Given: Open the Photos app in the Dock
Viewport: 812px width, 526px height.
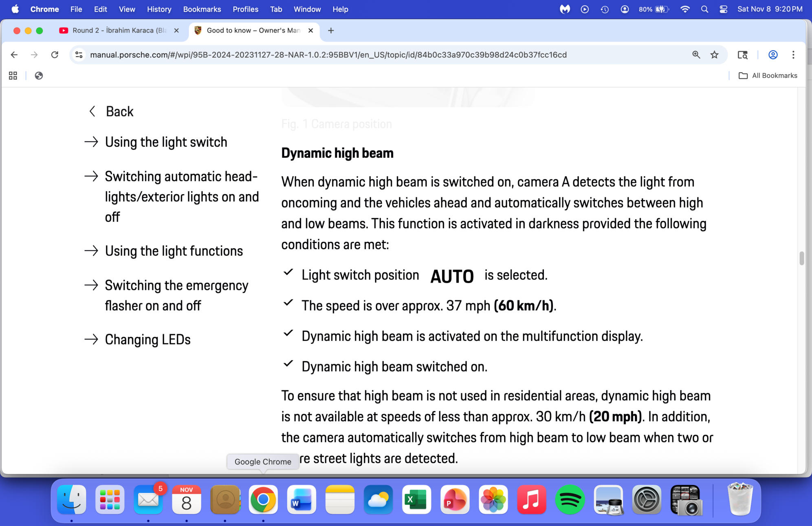Looking at the screenshot, I should 493,499.
